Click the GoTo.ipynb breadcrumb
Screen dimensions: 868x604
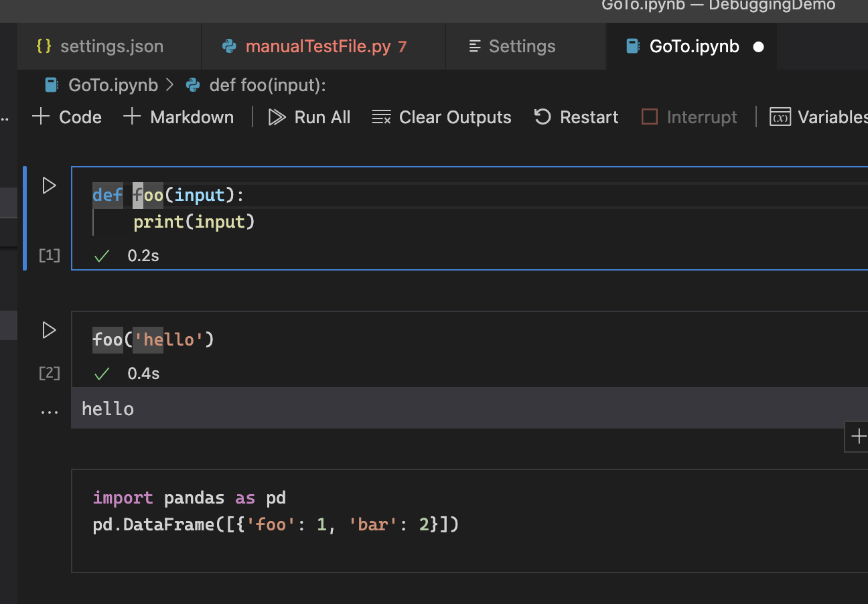113,85
